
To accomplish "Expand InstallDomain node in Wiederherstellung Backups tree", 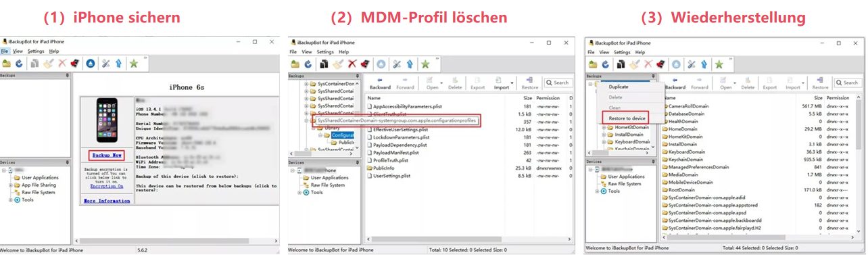I will (x=604, y=135).
